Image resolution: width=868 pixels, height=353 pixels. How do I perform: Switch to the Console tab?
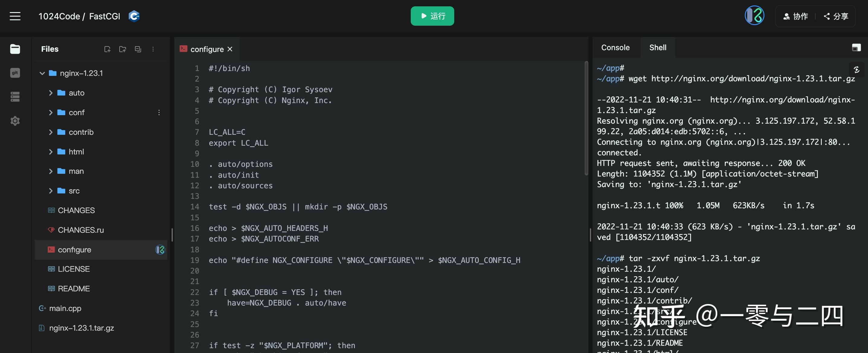[x=615, y=47]
